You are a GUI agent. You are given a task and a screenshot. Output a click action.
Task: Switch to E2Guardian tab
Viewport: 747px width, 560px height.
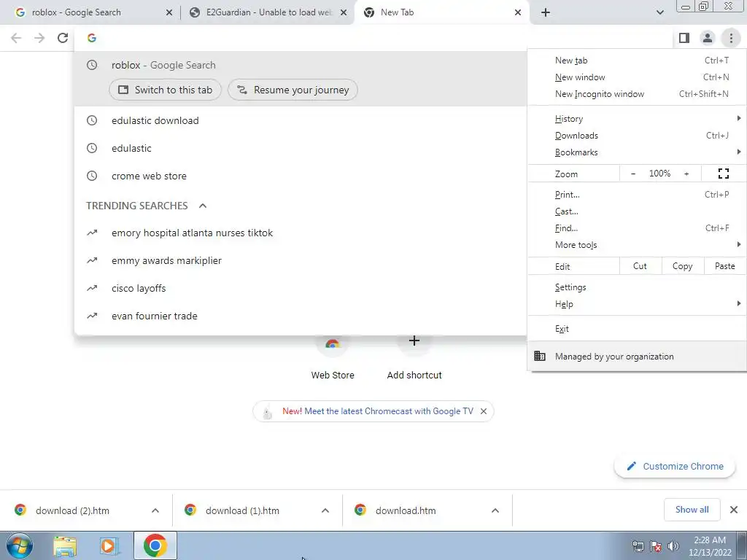tap(267, 12)
